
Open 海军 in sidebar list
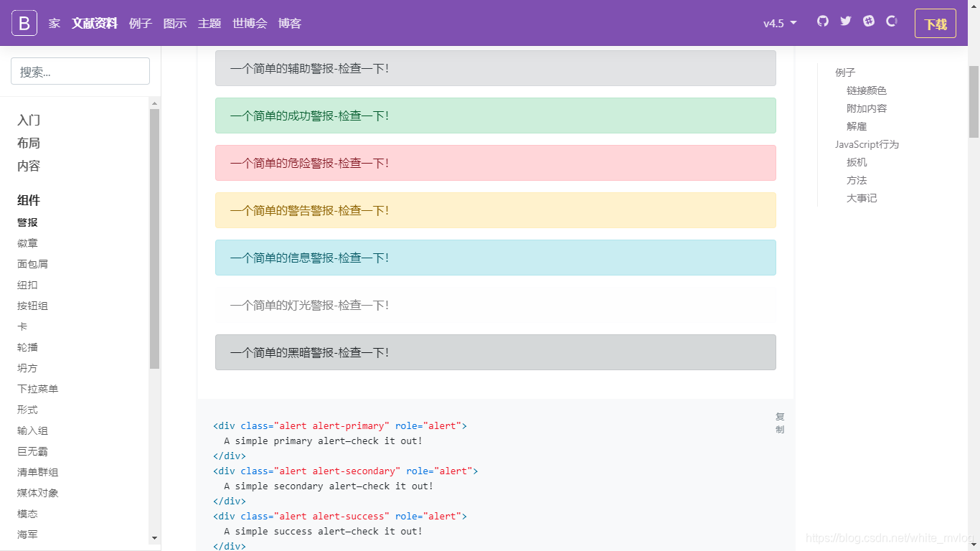[27, 534]
